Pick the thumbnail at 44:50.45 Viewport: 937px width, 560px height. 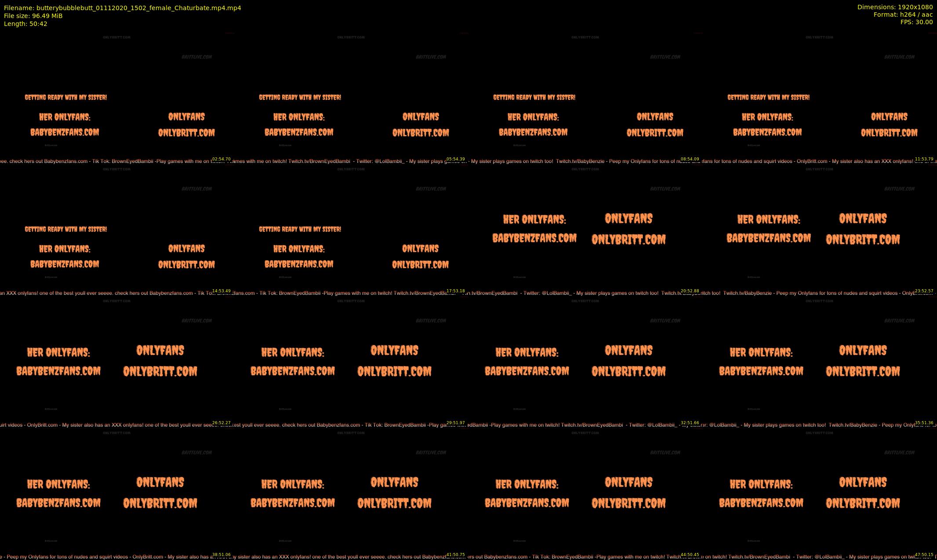pos(585,494)
